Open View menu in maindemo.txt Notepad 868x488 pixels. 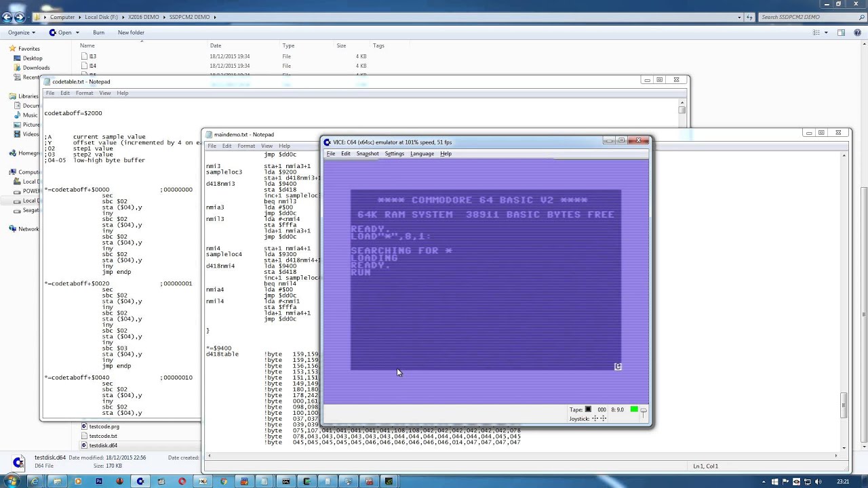tap(267, 146)
